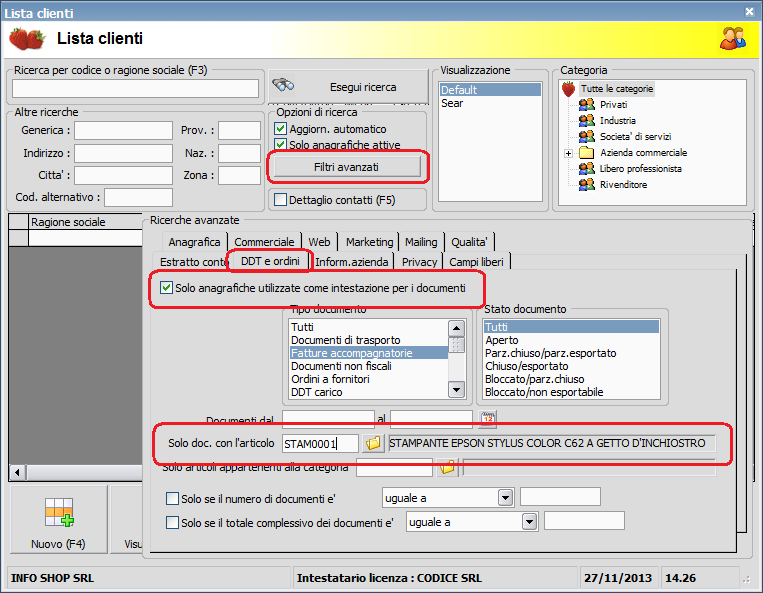Click the Cod. alternativo field
763x593 pixels.
click(138, 198)
